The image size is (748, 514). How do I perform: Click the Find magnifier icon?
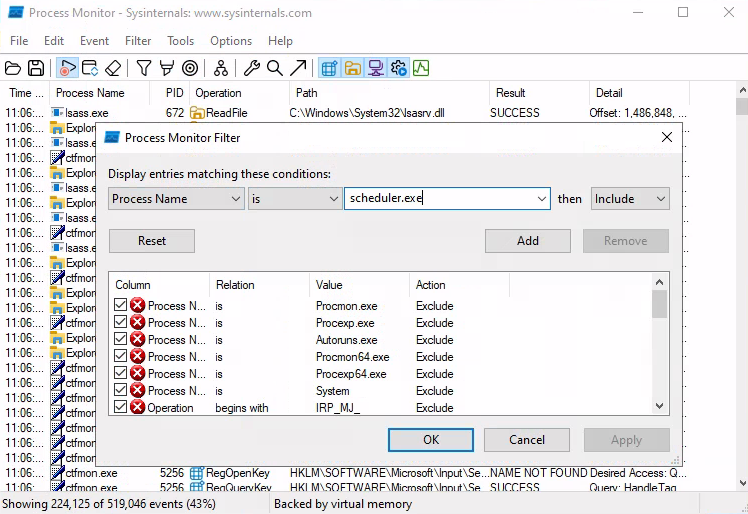click(x=274, y=68)
